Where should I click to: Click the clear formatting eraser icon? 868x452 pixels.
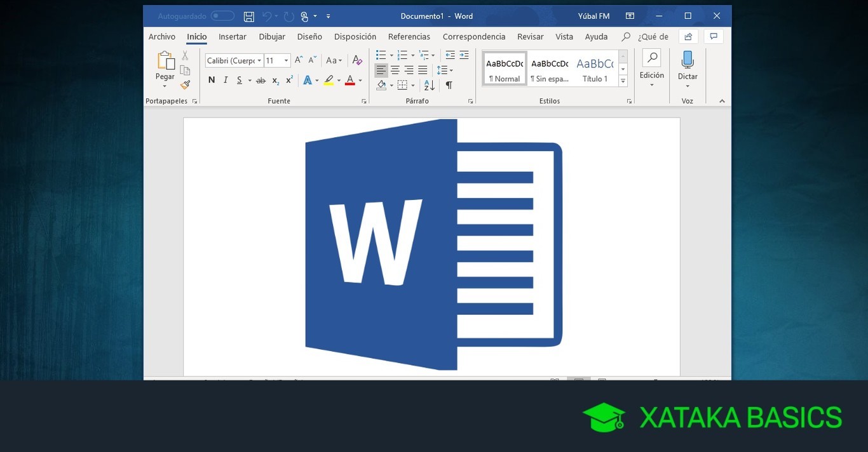coord(357,60)
